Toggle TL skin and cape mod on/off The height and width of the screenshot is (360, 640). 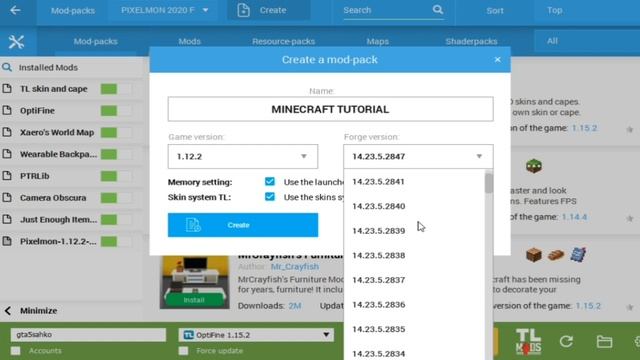[x=116, y=89]
